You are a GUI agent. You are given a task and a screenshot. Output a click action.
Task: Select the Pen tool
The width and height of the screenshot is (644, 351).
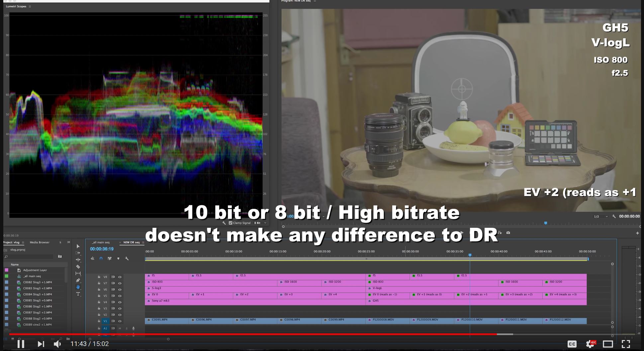(x=78, y=280)
